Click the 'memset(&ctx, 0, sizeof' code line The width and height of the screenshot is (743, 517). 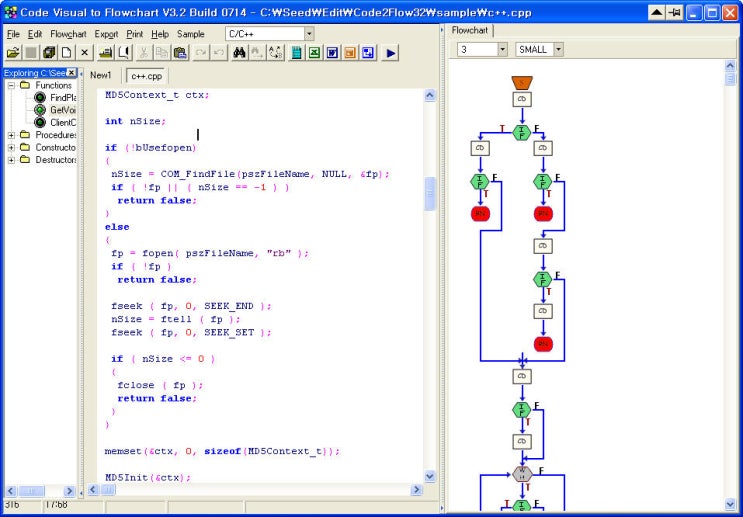222,451
